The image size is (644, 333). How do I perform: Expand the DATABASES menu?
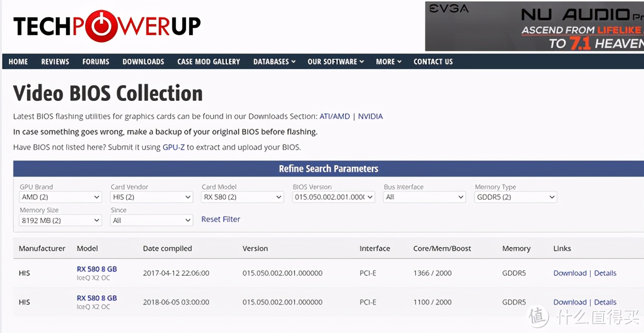click(x=274, y=61)
